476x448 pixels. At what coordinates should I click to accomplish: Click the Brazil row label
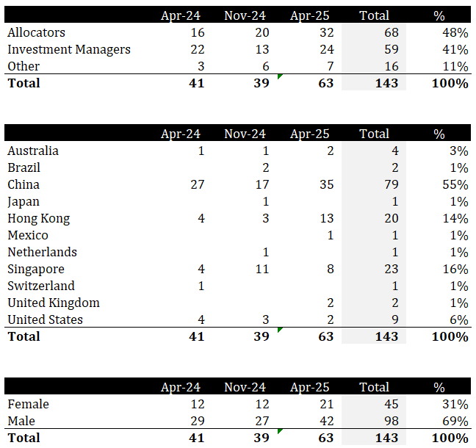(24, 167)
